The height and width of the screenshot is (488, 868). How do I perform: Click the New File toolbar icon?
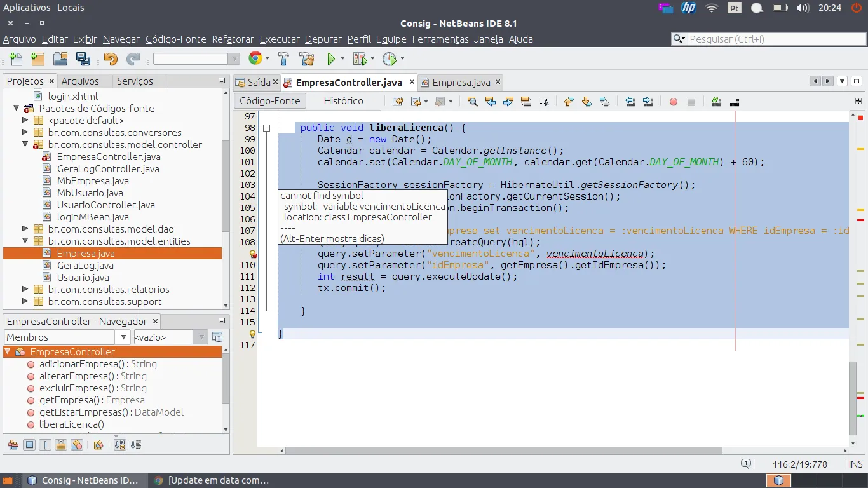pyautogui.click(x=16, y=59)
